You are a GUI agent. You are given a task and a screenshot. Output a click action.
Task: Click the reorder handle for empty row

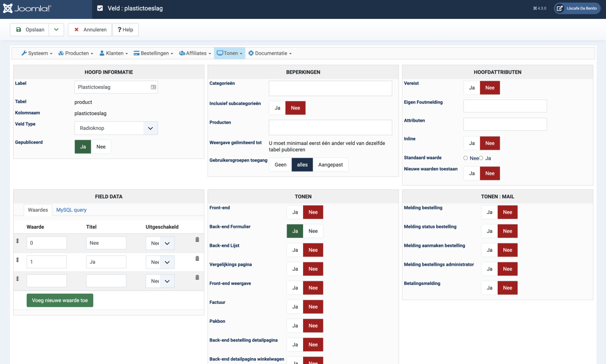pos(18,279)
